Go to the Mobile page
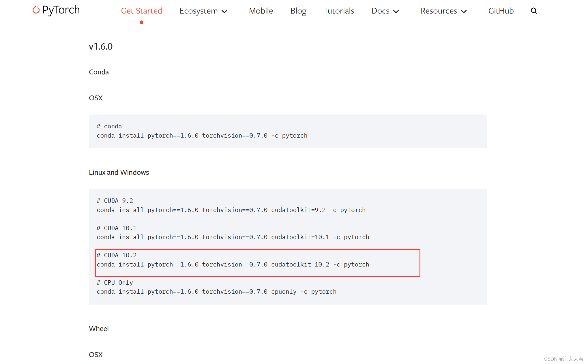The width and height of the screenshot is (588, 364). point(261,11)
